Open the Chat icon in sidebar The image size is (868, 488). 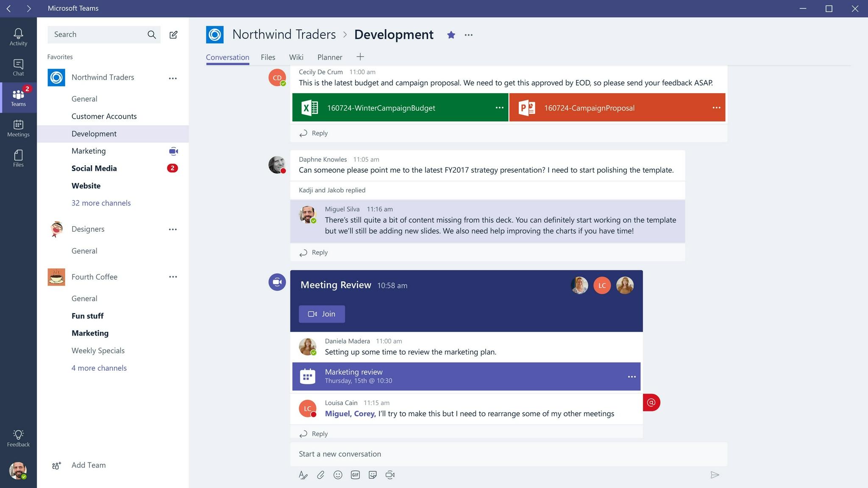tap(18, 67)
